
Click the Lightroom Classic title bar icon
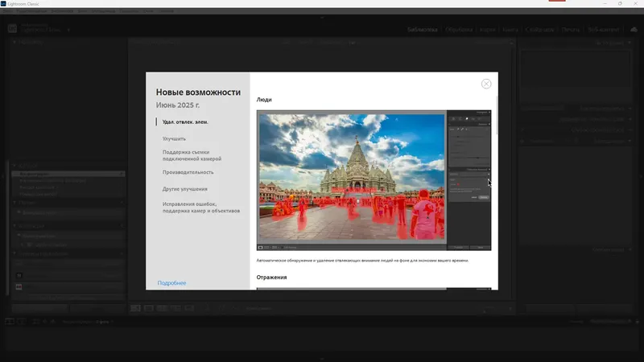[3, 4]
